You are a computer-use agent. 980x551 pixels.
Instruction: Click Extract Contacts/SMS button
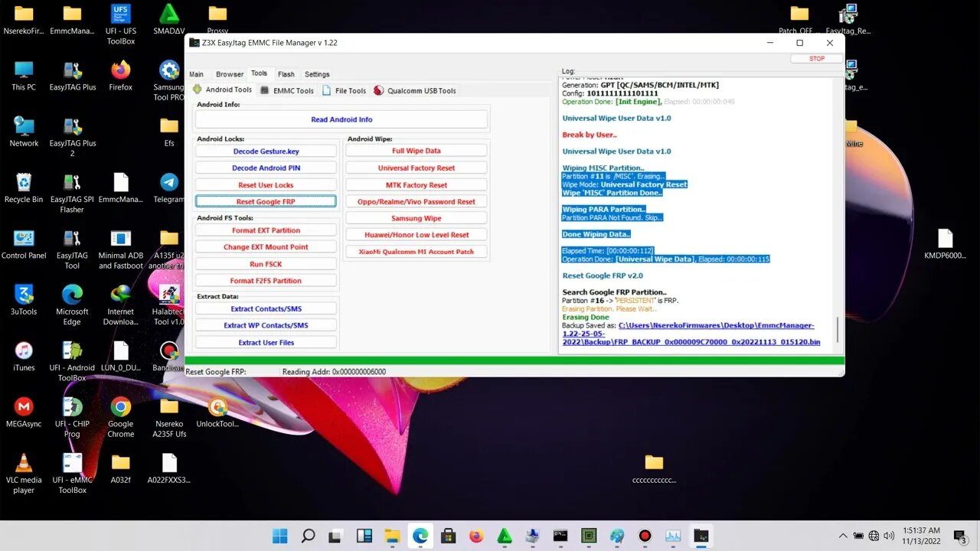(266, 308)
